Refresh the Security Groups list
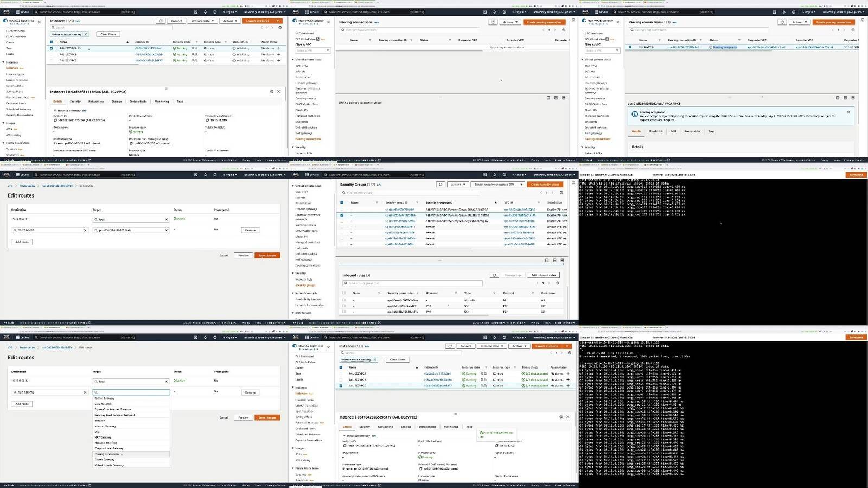The width and height of the screenshot is (868, 488). tap(441, 184)
